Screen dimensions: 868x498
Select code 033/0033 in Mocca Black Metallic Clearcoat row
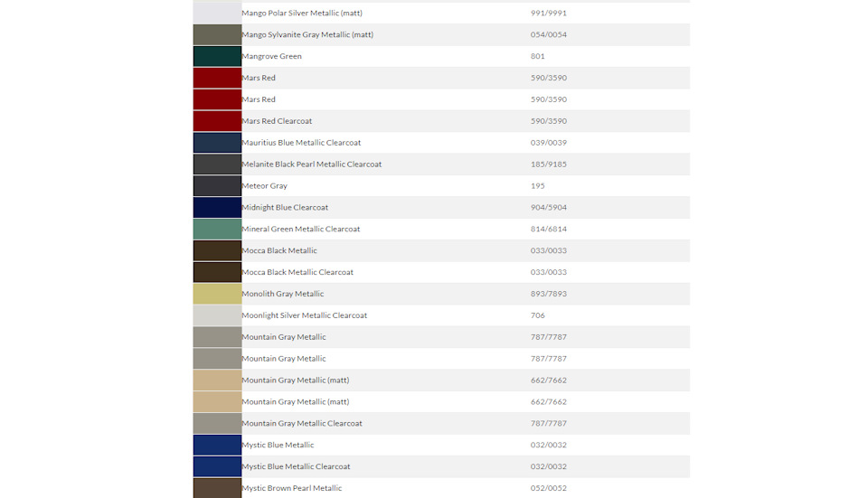(x=549, y=272)
